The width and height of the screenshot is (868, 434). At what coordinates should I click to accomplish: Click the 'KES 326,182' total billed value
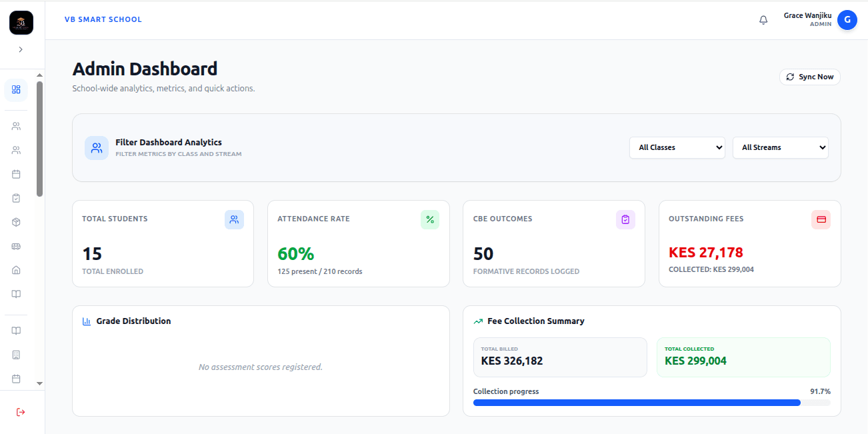point(512,361)
